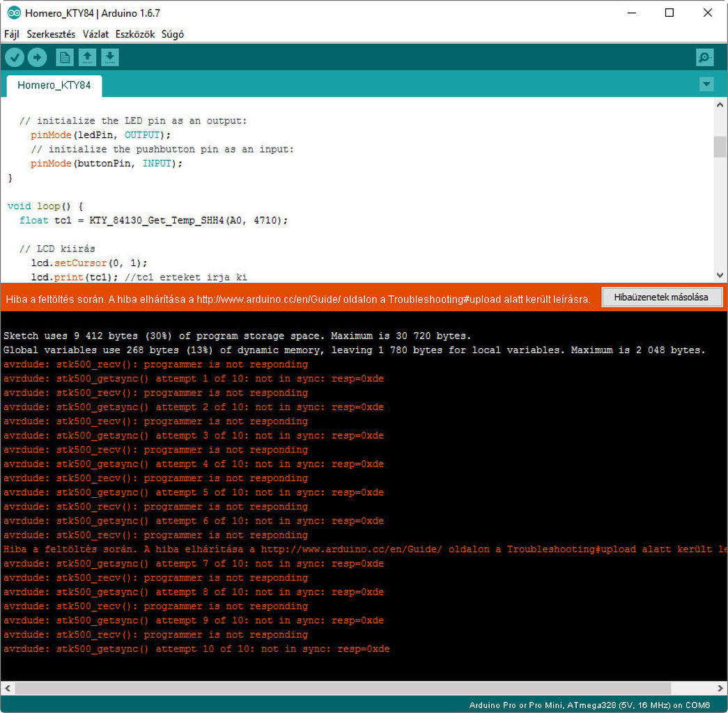
Task: Click the board info 'Arduino Pro or Pro Mini' status
Action: 589,705
